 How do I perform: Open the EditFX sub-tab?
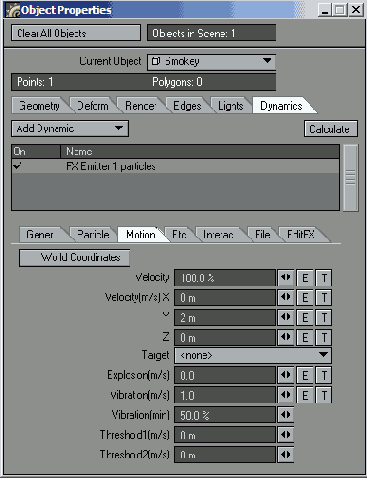[301, 235]
